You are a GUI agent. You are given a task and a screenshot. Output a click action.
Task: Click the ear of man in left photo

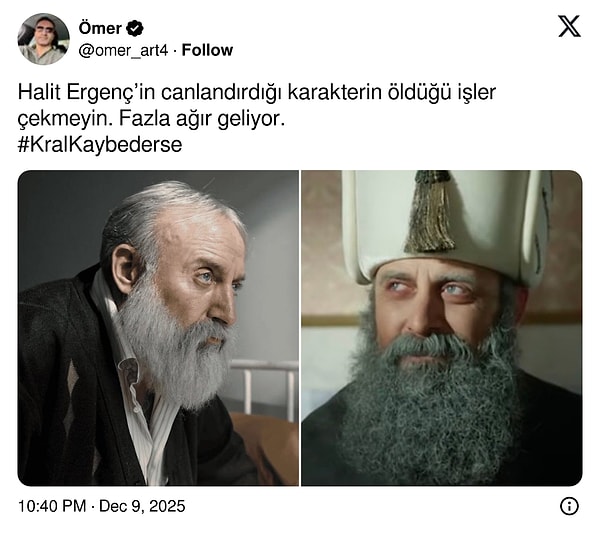(x=124, y=270)
